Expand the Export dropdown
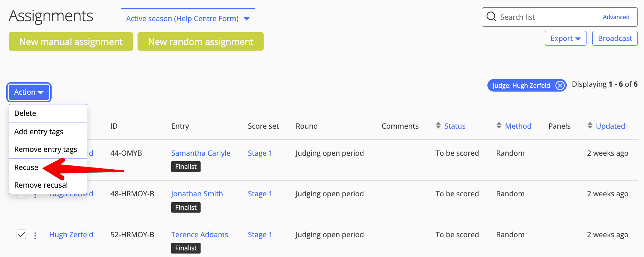Image resolution: width=644 pixels, height=257 pixels. tap(565, 38)
